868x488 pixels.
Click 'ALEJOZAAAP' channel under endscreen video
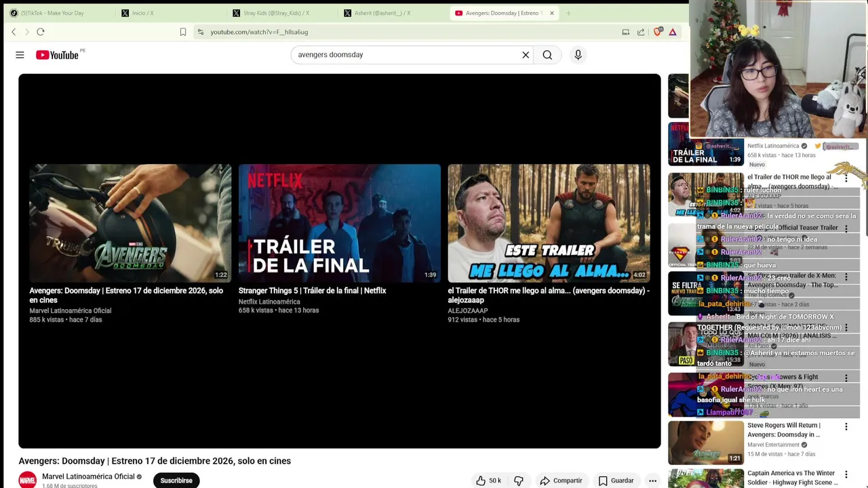click(468, 310)
